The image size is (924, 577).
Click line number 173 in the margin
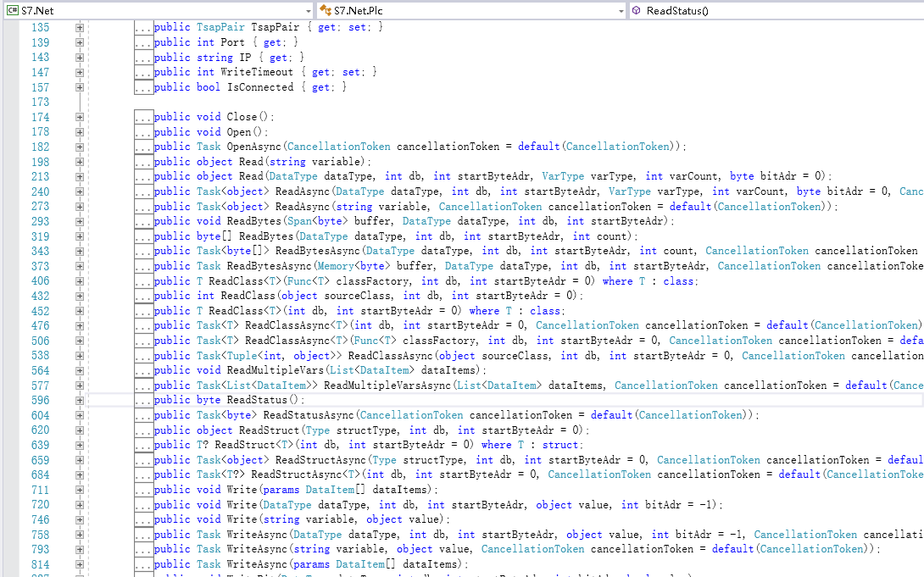[x=41, y=102]
